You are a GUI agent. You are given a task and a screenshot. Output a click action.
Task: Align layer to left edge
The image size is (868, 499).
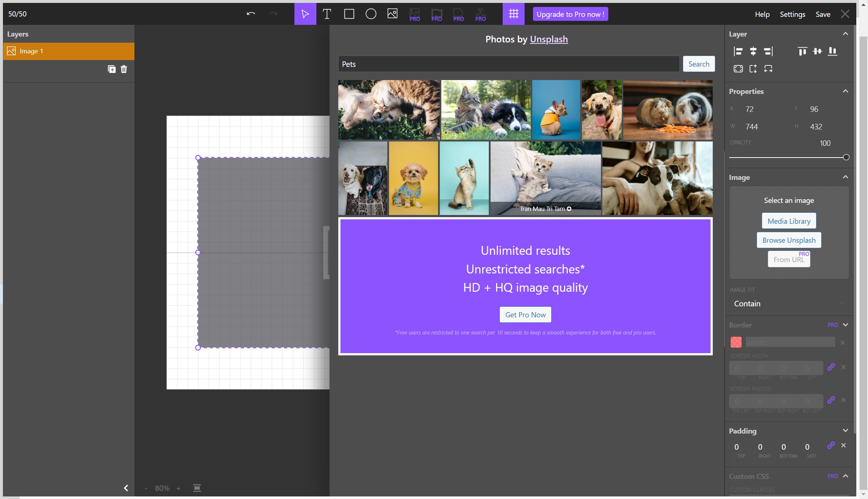coord(738,51)
